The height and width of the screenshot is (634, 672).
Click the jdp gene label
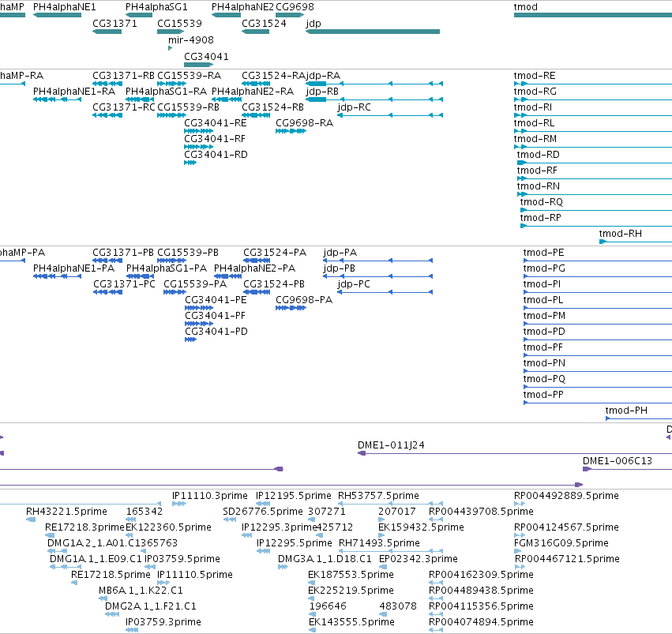(313, 24)
